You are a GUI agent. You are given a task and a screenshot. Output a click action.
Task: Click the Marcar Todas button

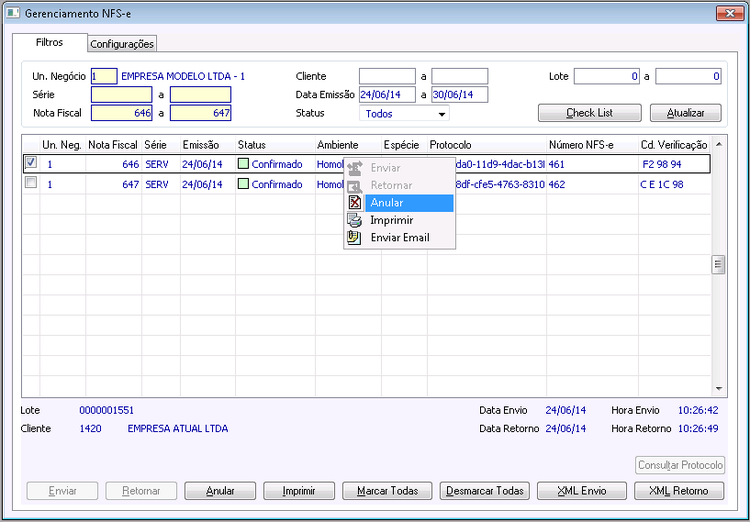click(x=387, y=491)
